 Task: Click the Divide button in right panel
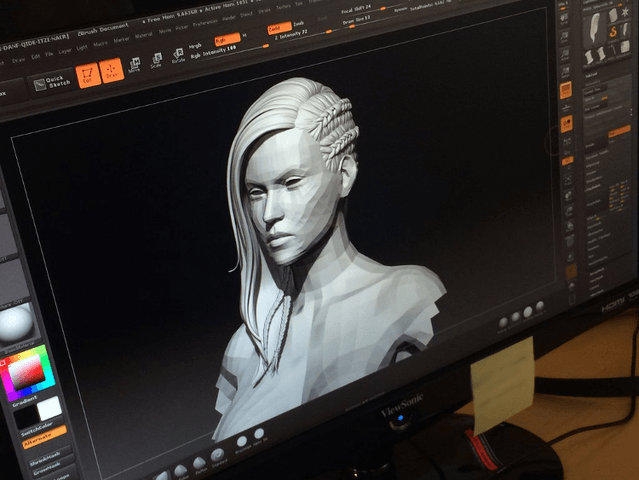[596, 145]
